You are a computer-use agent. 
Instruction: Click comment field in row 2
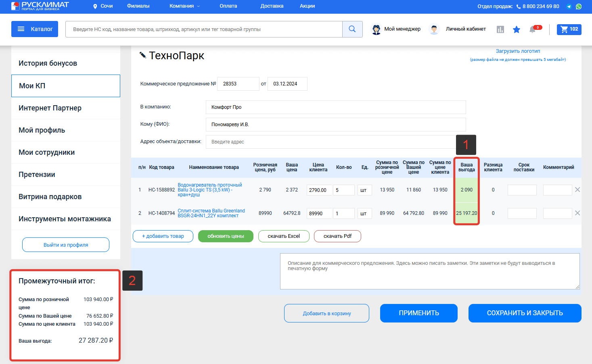558,213
